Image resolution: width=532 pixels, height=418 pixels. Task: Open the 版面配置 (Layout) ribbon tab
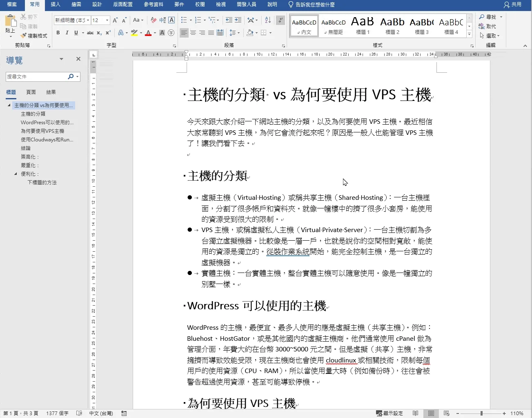123,4
